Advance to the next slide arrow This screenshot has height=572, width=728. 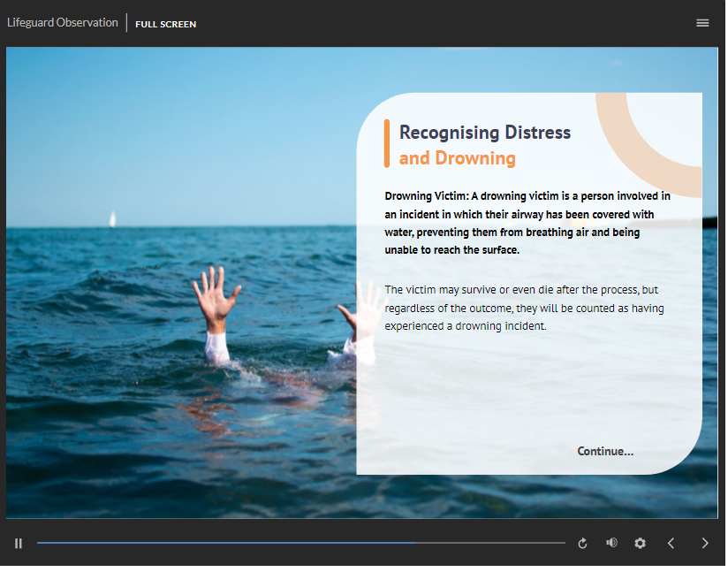pos(704,543)
